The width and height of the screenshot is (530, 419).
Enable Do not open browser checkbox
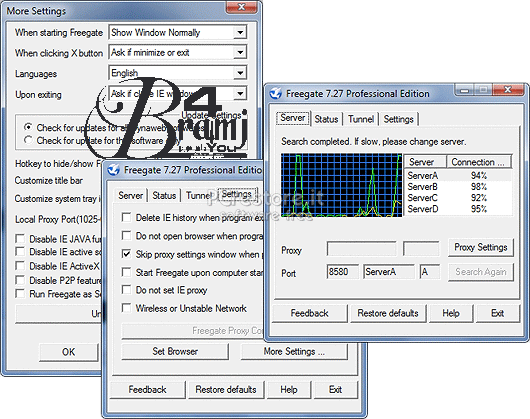(126, 236)
